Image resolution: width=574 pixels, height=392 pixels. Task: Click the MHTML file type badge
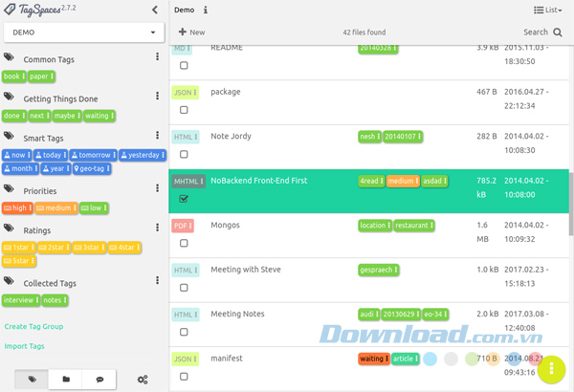(x=188, y=182)
